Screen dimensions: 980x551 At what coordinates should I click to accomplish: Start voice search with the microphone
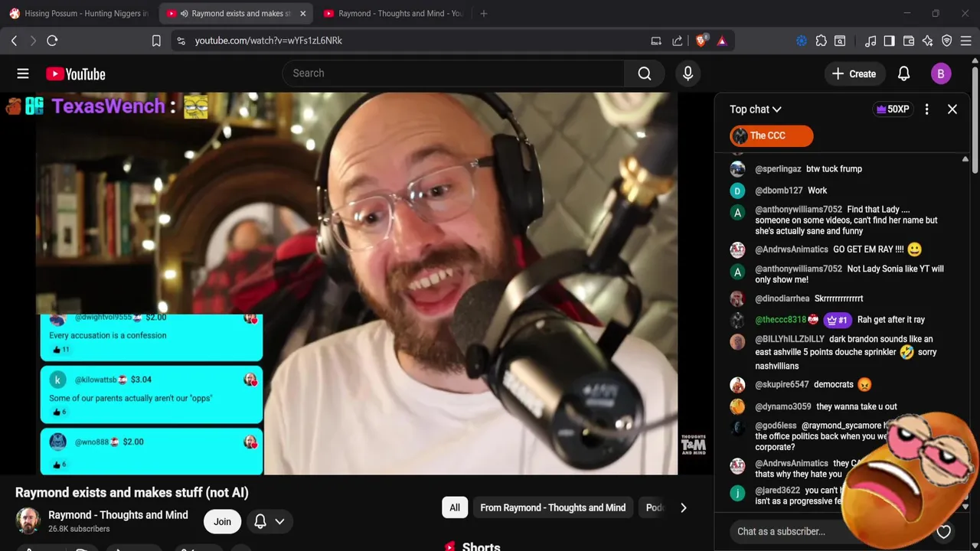click(688, 73)
